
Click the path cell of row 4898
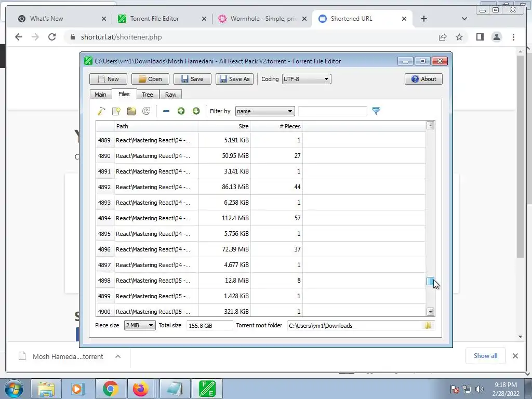click(x=156, y=281)
